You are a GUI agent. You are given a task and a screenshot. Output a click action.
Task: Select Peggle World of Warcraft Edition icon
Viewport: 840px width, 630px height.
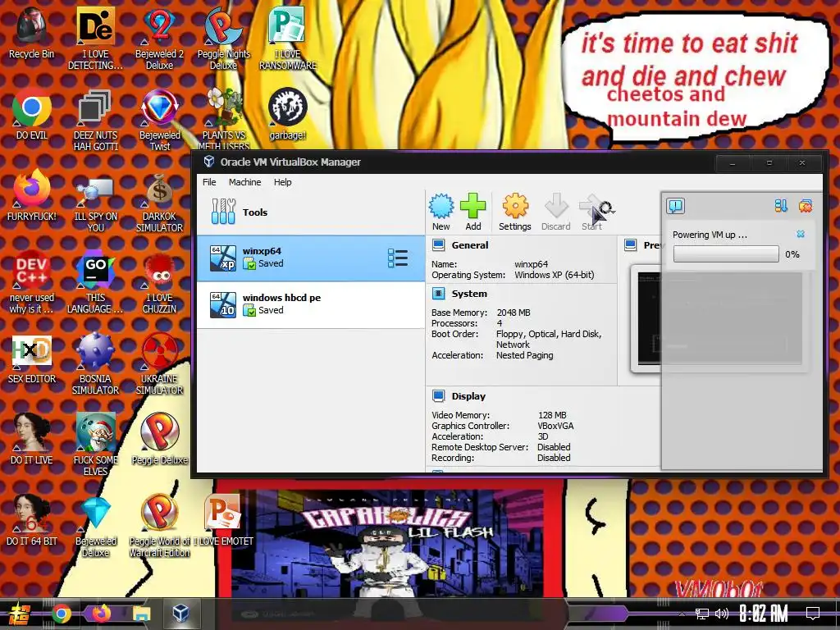coord(160,526)
